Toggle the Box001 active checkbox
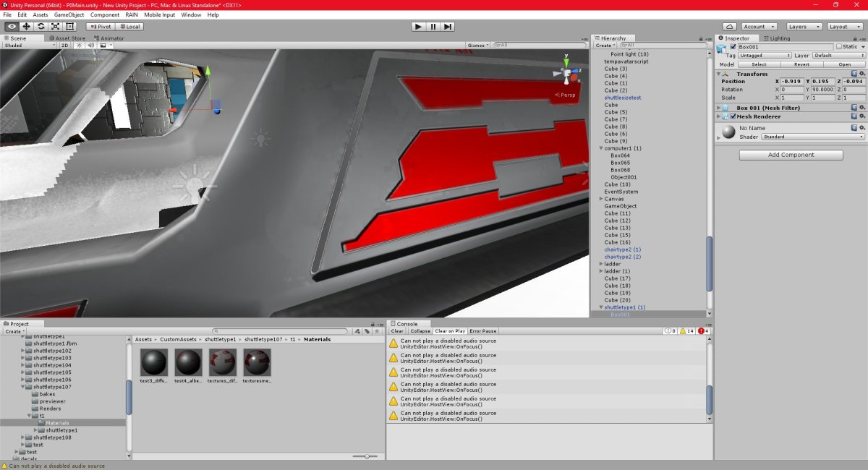868x470 pixels. (733, 46)
